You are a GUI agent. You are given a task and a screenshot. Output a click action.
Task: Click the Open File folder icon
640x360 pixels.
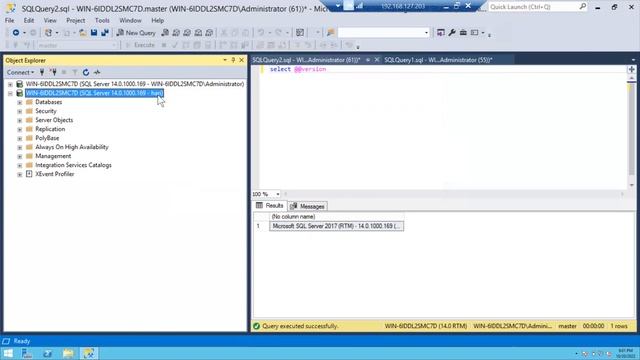(82, 33)
